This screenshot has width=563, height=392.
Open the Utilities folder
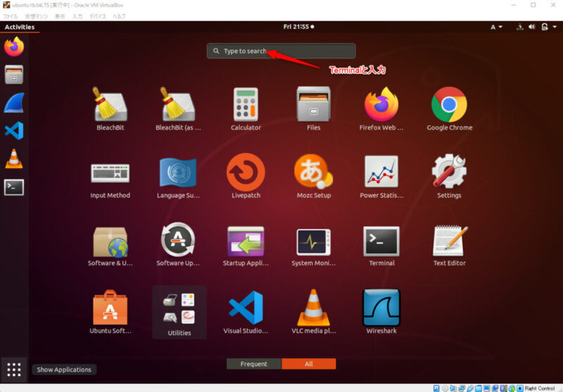tap(179, 312)
